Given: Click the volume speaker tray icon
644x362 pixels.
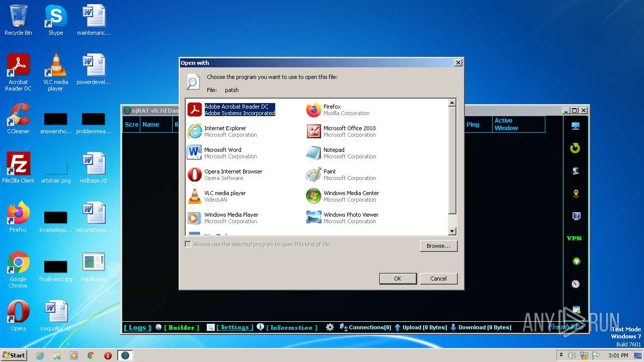Looking at the screenshot, I should click(572, 355).
